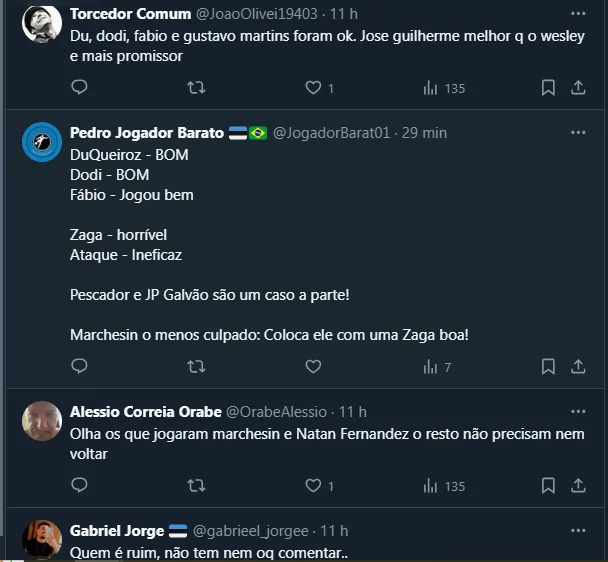Retweet Torcedor Comum's post
The height and width of the screenshot is (562, 608).
(196, 88)
